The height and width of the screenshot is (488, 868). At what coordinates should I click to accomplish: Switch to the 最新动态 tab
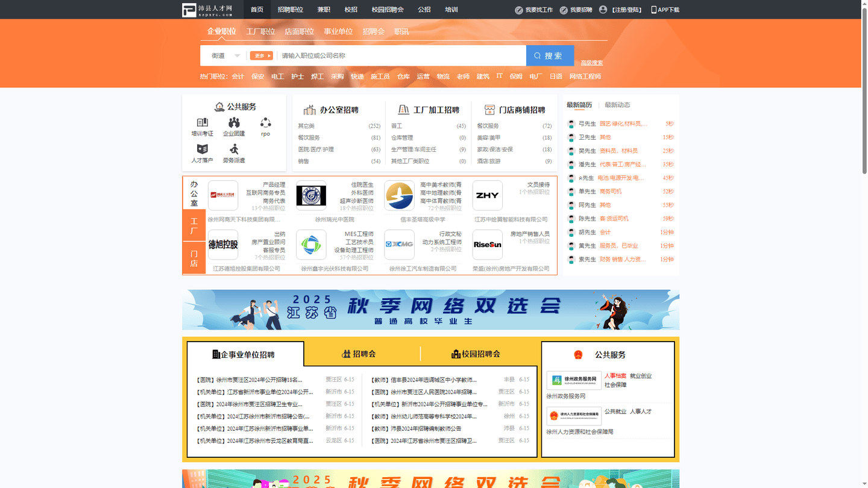[x=617, y=105]
